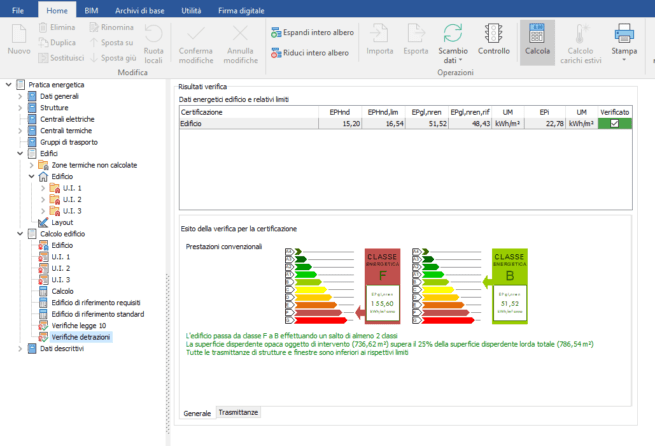The height and width of the screenshot is (446, 655).
Task: Click the green Classe energetica B badge
Action: 510,286
